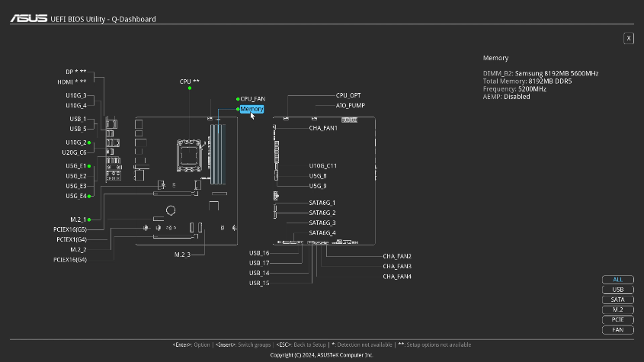Click the DP * ** display port label
The image size is (644, 362).
[76, 72]
